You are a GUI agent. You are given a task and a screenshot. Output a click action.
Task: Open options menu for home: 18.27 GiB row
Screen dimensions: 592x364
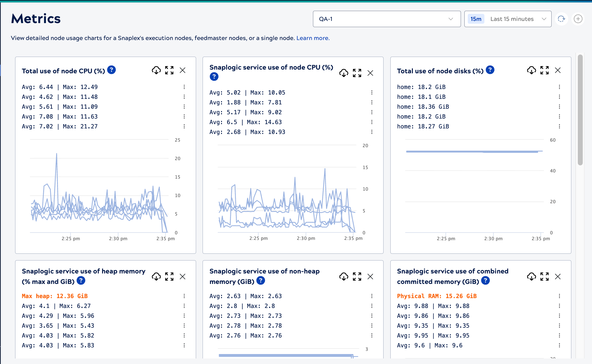tap(559, 126)
